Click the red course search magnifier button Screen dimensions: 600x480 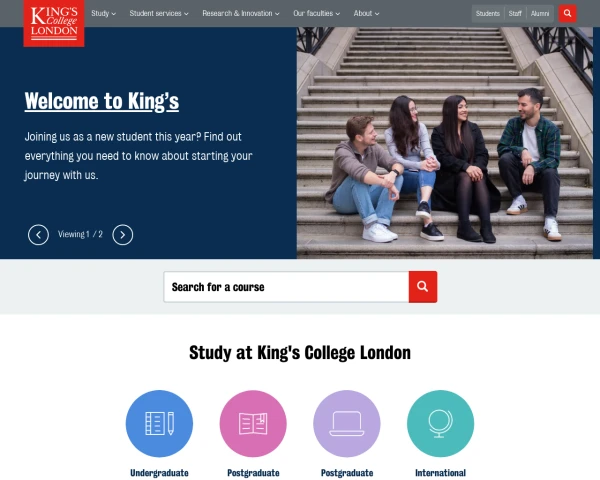pos(423,287)
